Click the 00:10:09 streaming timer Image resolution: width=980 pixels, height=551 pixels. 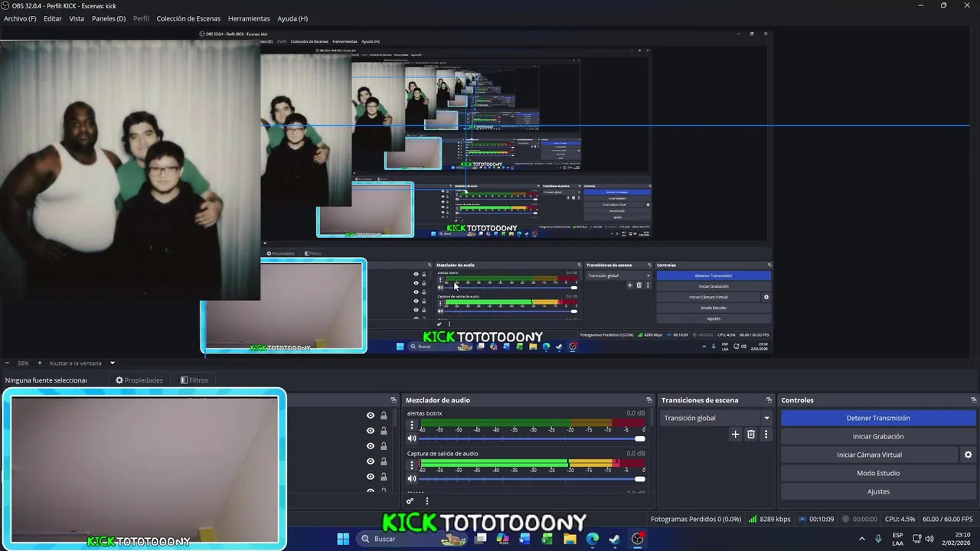[x=816, y=519]
